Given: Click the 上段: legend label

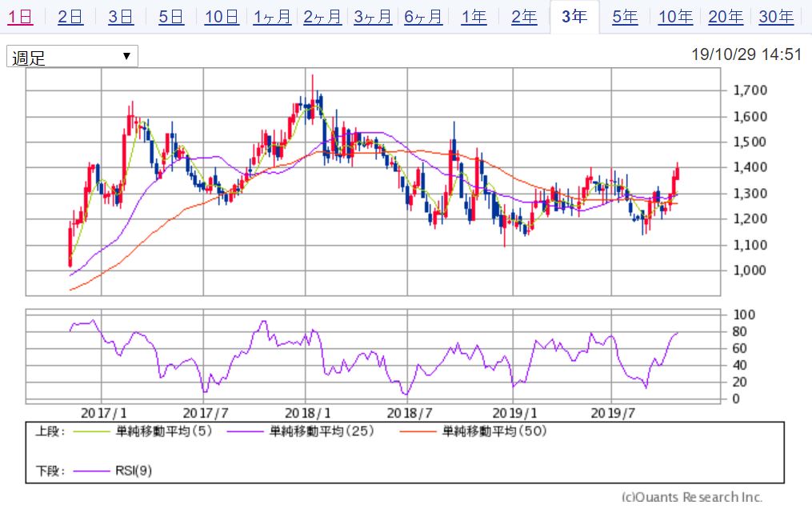Looking at the screenshot, I should (x=50, y=431).
